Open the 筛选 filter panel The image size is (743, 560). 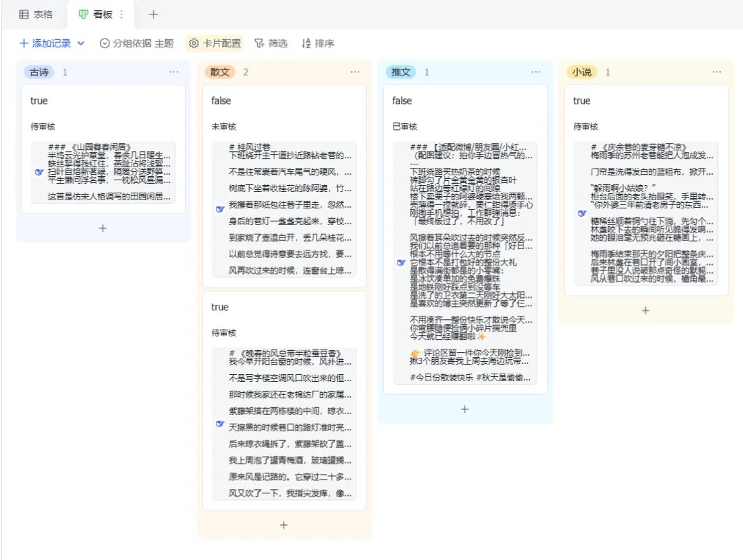(x=271, y=43)
